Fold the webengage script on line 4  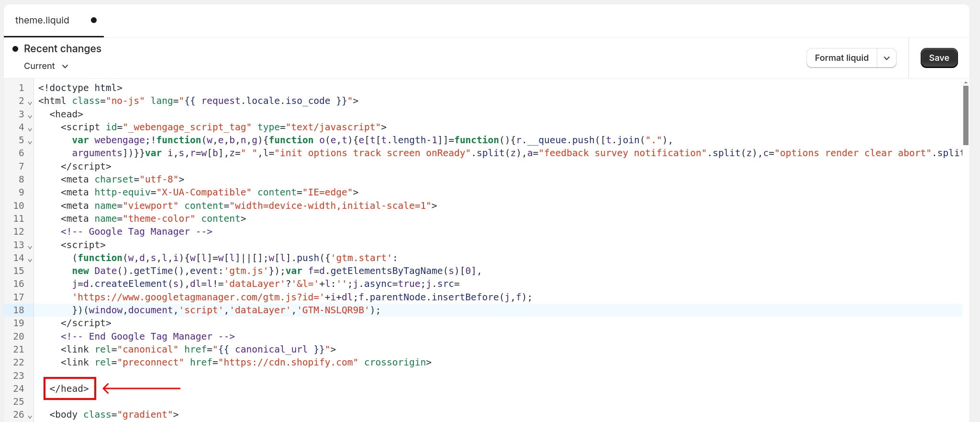[x=30, y=129]
